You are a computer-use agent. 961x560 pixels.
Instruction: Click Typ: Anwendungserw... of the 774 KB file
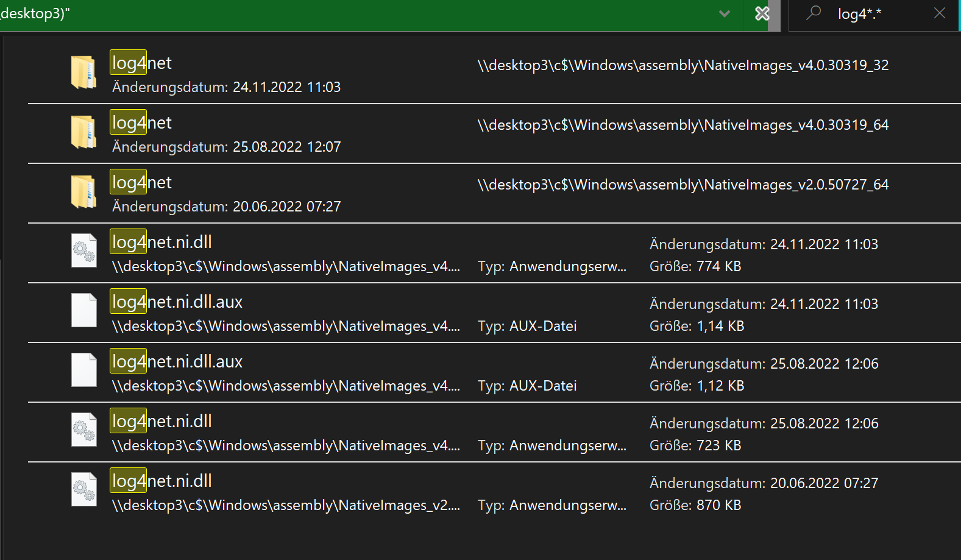(x=552, y=266)
